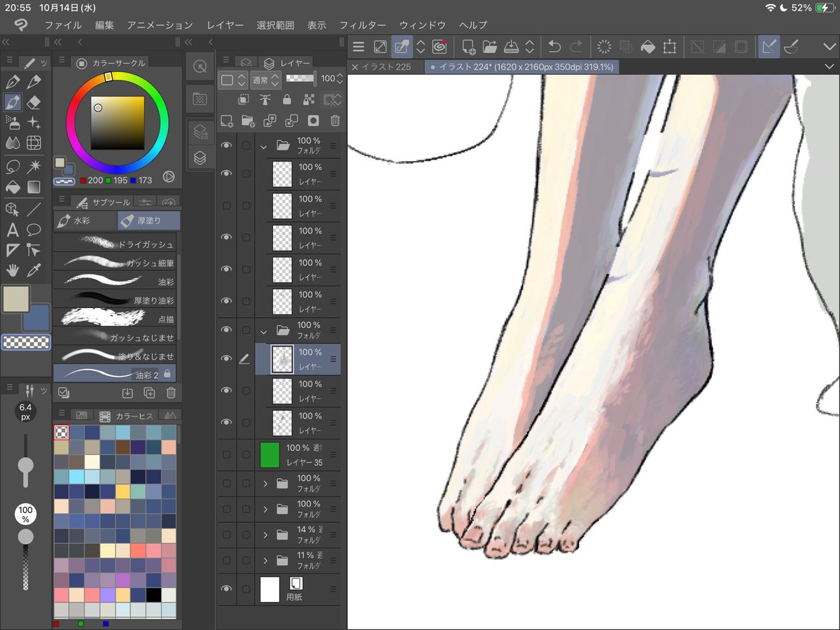Open the フィルター menu
This screenshot has width=840, height=630.
[x=363, y=24]
